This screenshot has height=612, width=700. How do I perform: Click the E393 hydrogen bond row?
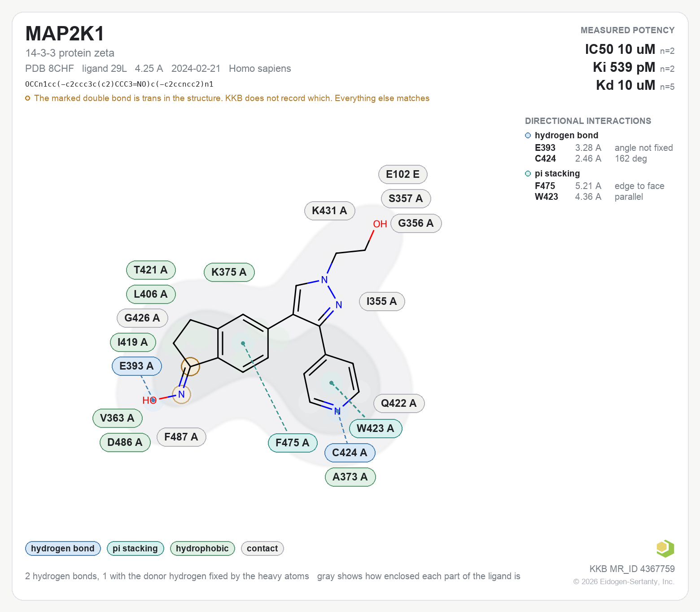tap(604, 148)
